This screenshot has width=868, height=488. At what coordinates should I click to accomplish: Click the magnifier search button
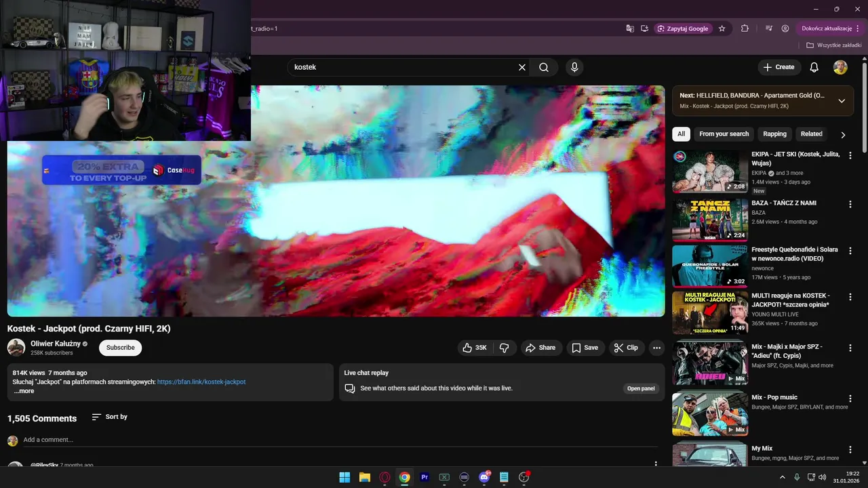(544, 67)
